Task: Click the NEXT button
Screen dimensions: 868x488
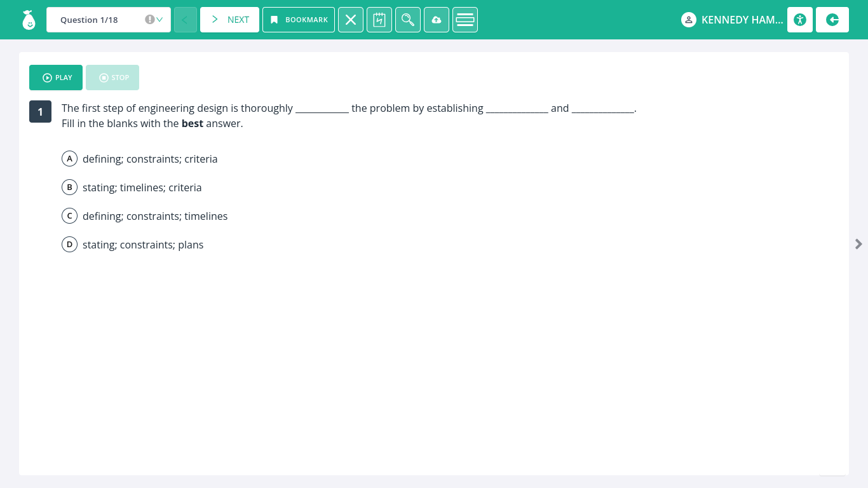Action: [229, 20]
